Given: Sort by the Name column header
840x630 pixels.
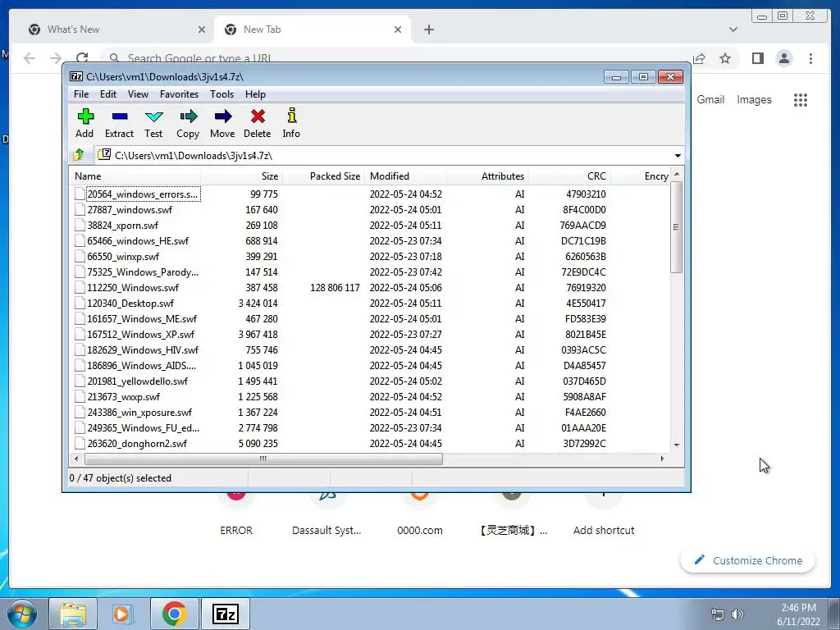Looking at the screenshot, I should click(x=135, y=176).
